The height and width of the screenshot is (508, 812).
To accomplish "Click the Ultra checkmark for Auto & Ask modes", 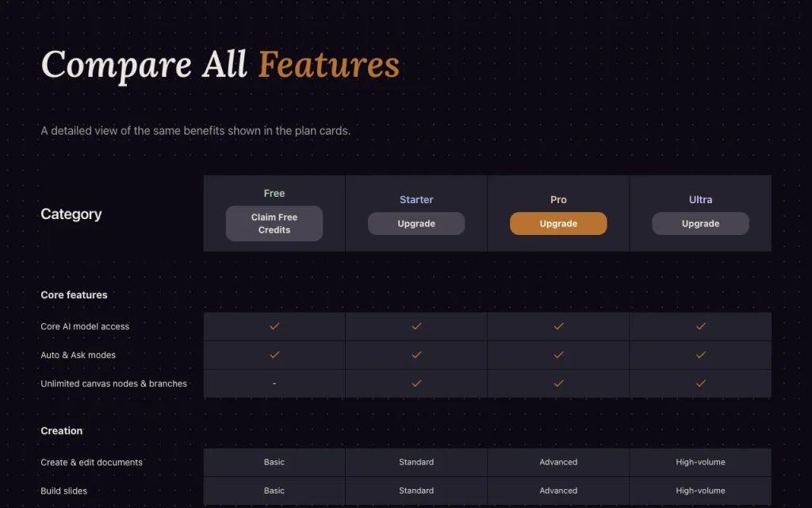I will [701, 355].
